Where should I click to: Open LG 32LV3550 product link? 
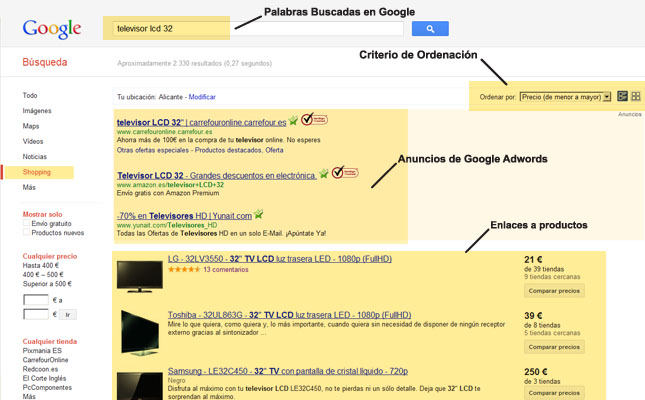click(x=280, y=259)
